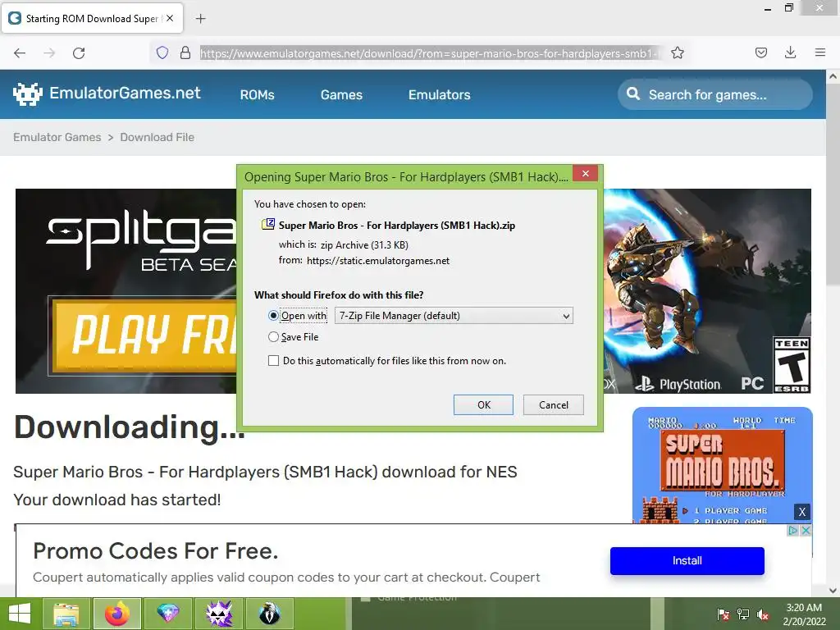This screenshot has width=840, height=630.
Task: Open the Firefox hamburger menu
Action: click(820, 52)
